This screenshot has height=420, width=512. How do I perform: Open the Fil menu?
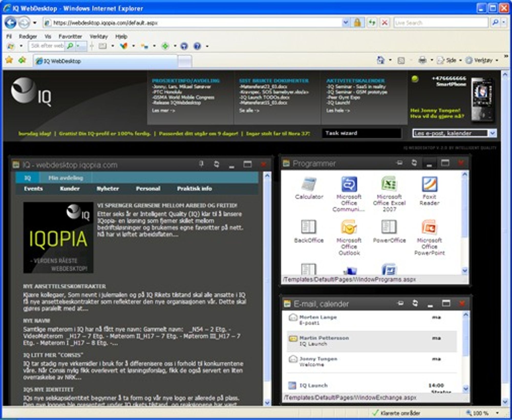[x=9, y=36]
